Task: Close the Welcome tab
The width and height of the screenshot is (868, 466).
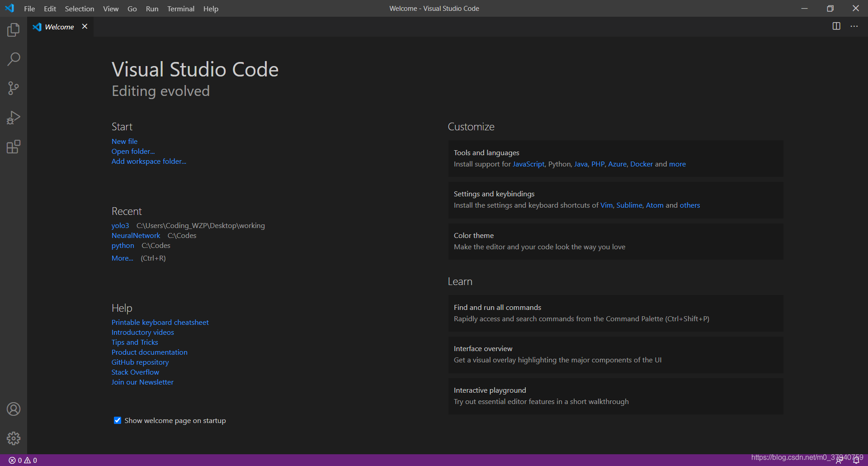Action: click(x=85, y=26)
